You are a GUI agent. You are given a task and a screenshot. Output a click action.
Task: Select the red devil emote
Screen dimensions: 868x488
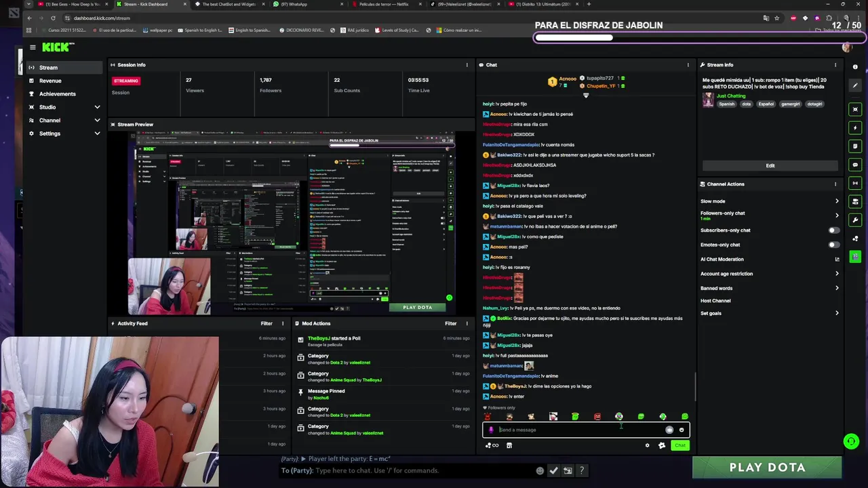coord(487,417)
